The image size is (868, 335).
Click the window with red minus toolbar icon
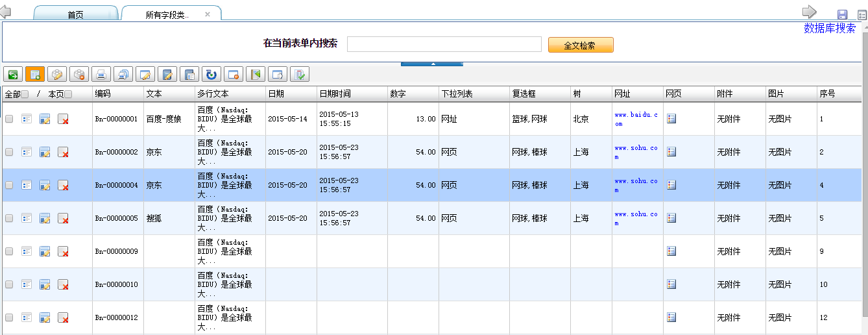click(x=234, y=74)
